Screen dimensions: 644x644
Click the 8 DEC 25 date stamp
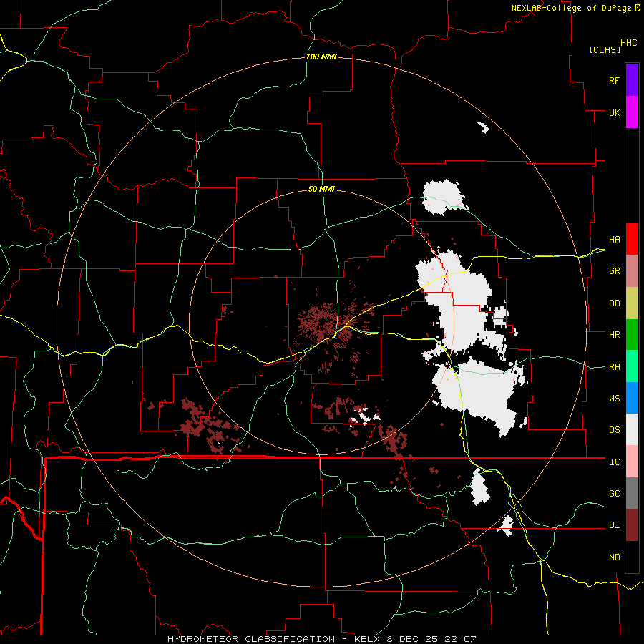tap(413, 639)
